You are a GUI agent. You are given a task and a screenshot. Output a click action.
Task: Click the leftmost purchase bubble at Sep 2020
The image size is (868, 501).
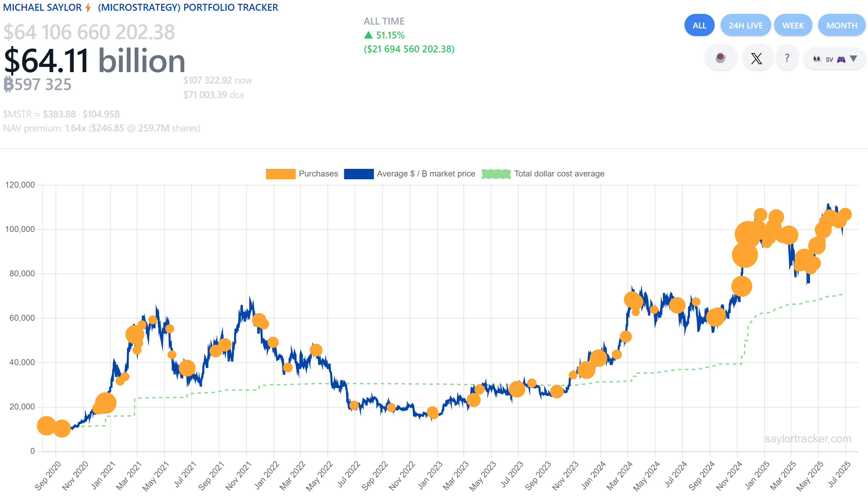[x=46, y=426]
